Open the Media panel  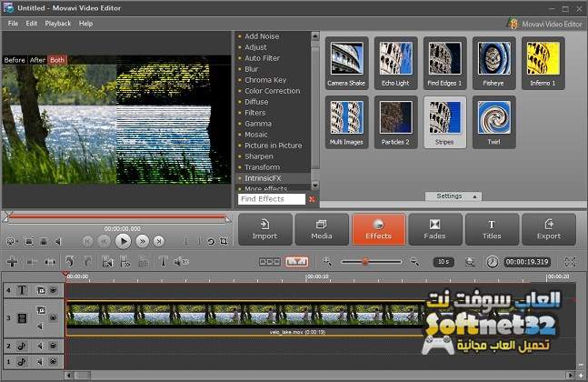(x=322, y=229)
